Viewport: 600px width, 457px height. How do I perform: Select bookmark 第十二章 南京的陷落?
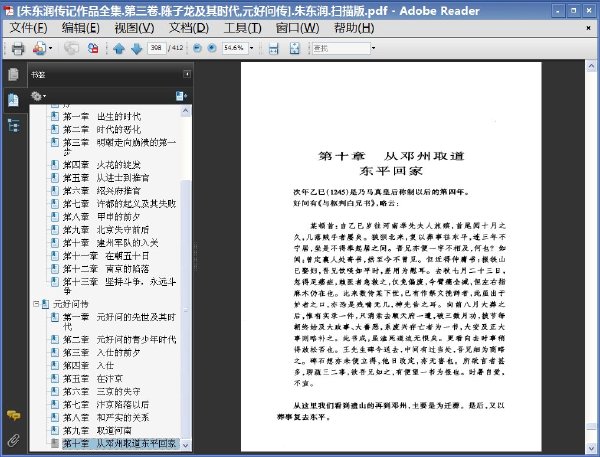tap(106, 269)
